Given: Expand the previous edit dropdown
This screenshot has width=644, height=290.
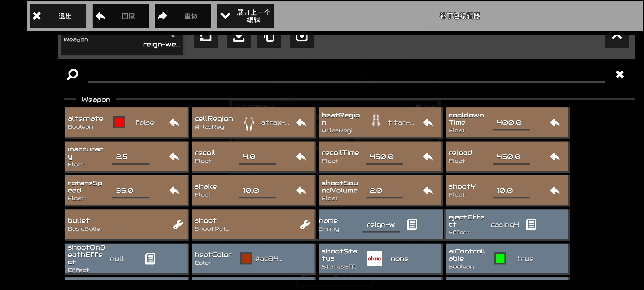Looking at the screenshot, I should coord(245,16).
